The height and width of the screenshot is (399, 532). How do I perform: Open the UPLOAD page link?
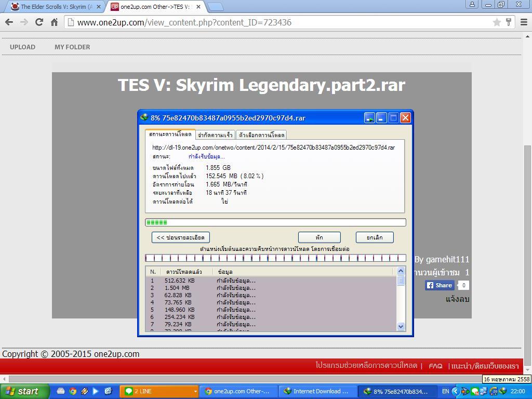pyautogui.click(x=22, y=47)
